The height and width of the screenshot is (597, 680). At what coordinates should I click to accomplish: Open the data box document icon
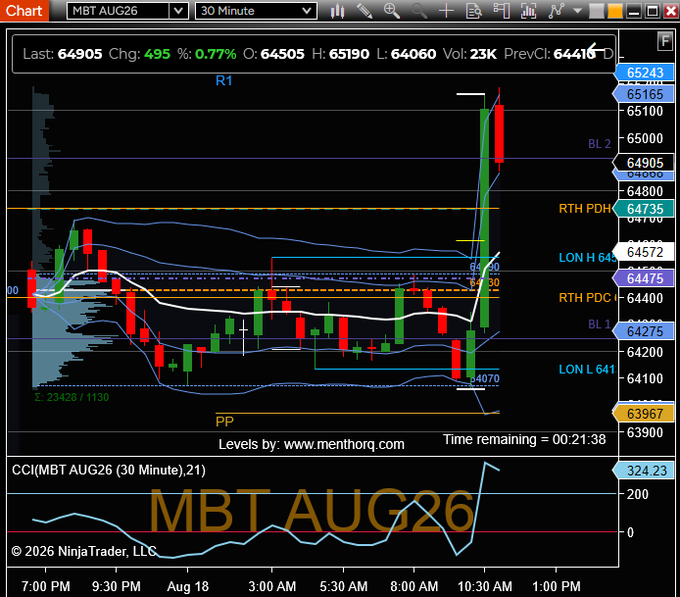(474, 11)
